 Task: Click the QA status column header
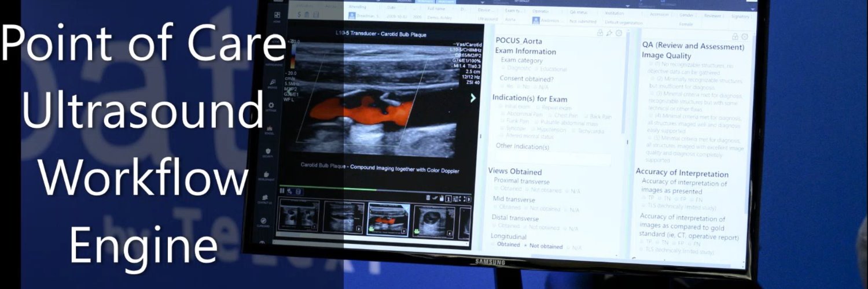click(x=579, y=12)
